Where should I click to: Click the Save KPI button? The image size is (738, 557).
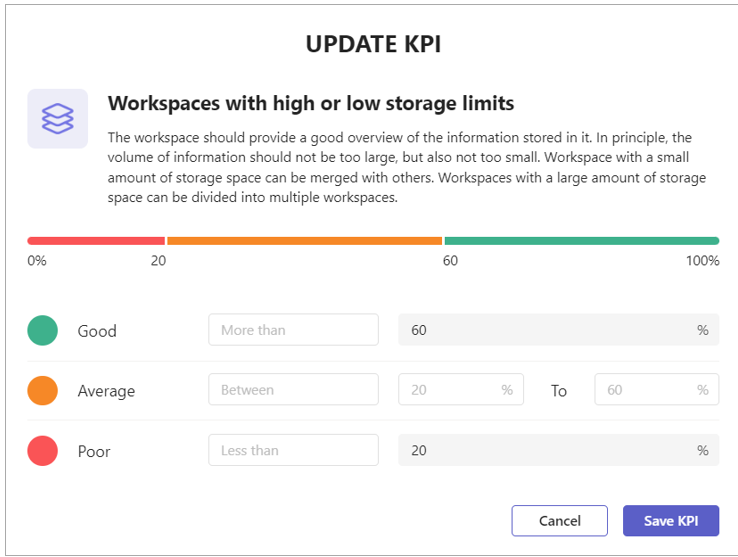[x=671, y=521]
